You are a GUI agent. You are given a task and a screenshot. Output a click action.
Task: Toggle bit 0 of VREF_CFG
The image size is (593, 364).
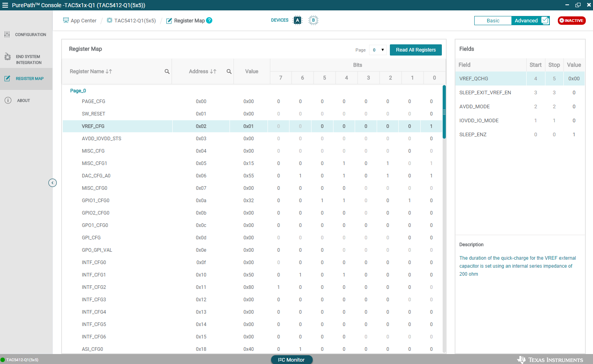coord(431,126)
